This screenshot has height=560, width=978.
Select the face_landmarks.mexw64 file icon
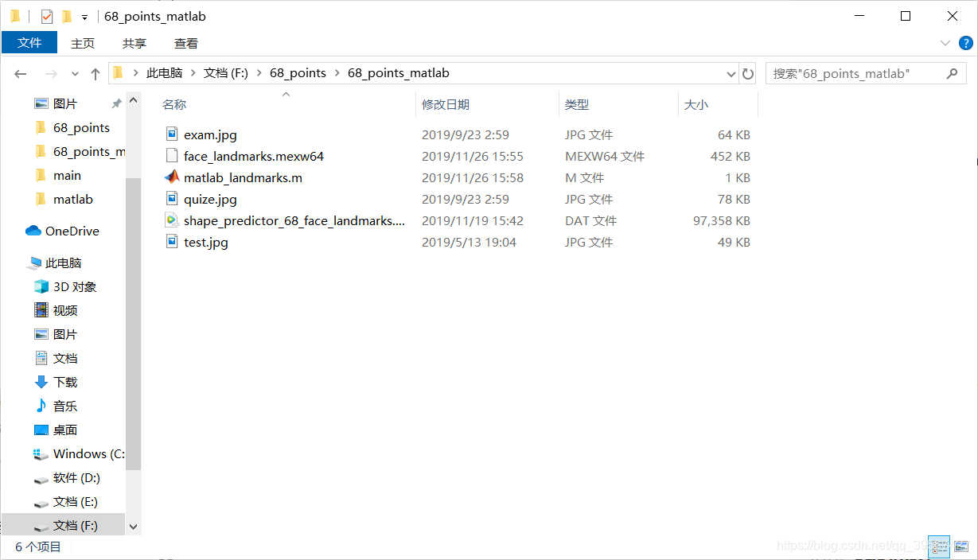(172, 156)
